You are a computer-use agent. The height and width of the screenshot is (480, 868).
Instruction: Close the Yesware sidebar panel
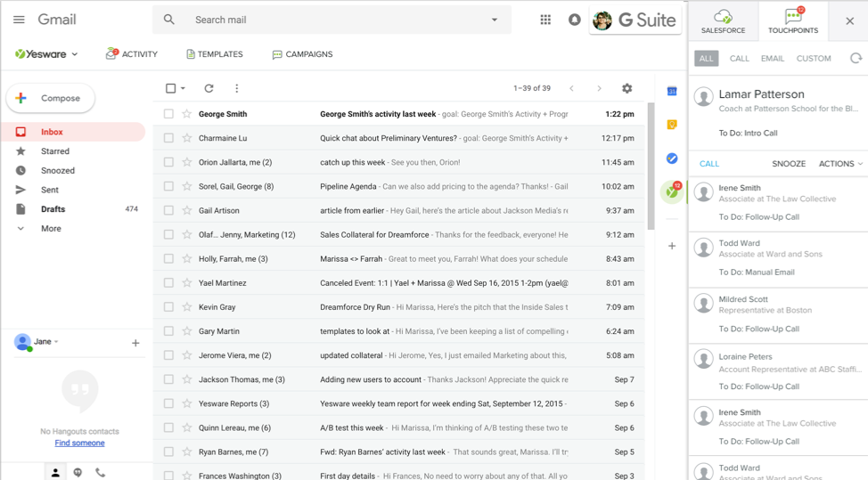click(850, 21)
